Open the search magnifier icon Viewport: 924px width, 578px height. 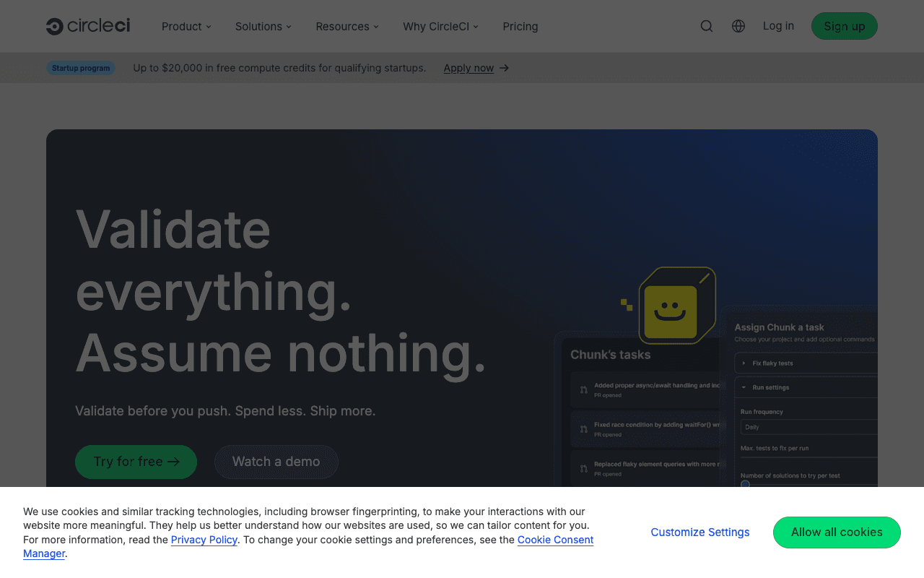coord(707,26)
